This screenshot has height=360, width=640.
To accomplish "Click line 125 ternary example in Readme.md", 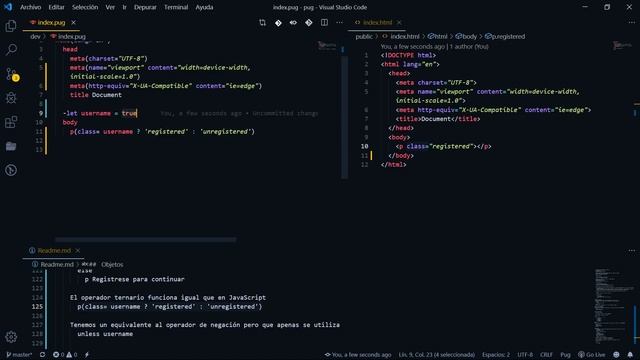I will 169,307.
